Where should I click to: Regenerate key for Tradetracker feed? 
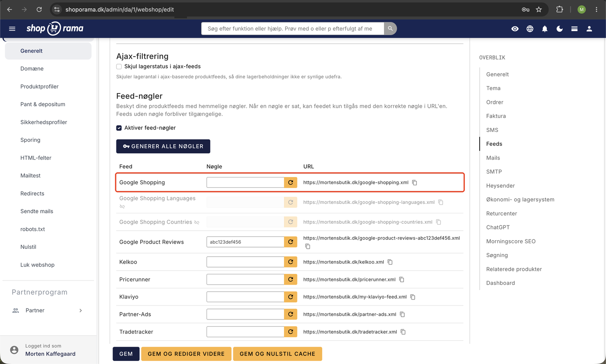pyautogui.click(x=290, y=332)
